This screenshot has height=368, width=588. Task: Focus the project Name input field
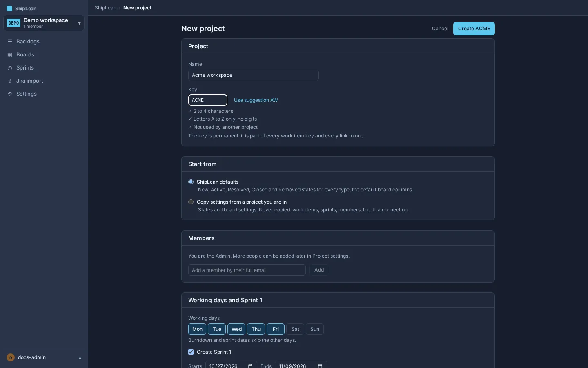254,75
